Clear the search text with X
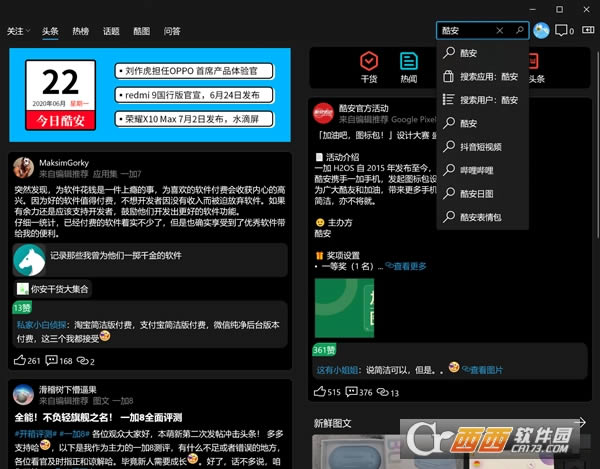 click(500, 30)
